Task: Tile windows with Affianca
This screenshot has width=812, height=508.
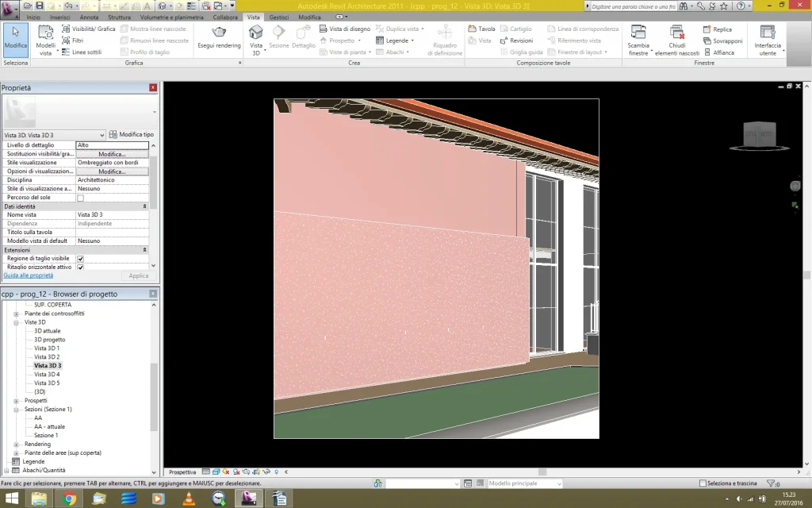Action: [718, 52]
